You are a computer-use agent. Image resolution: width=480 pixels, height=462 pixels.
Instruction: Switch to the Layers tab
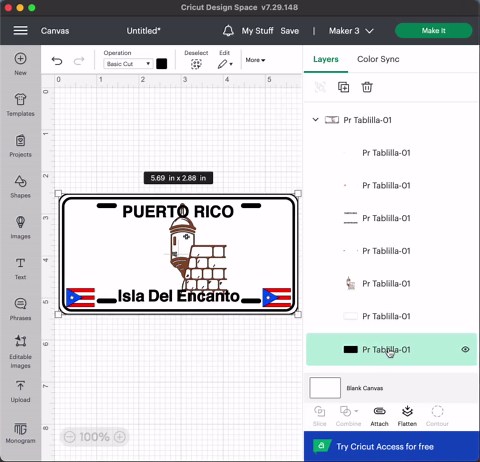[x=326, y=59]
